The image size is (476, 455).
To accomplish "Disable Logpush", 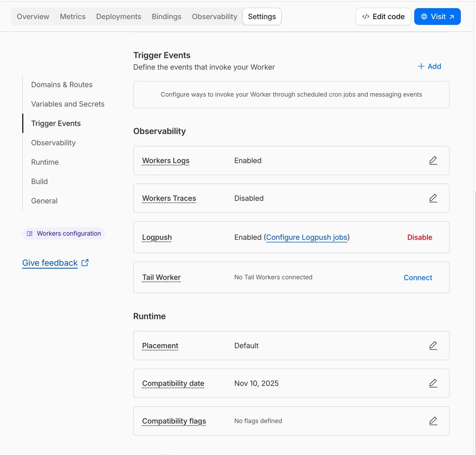I will (x=420, y=237).
